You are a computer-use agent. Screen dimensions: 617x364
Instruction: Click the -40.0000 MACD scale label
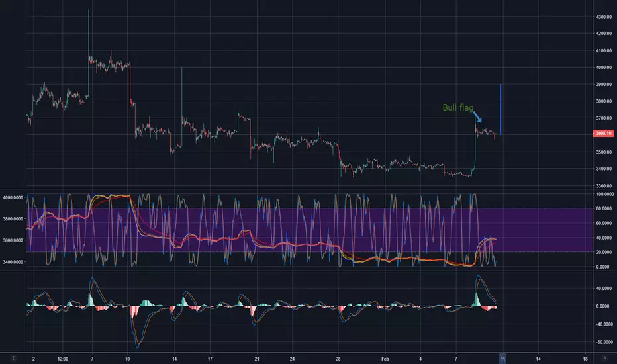tap(605, 324)
